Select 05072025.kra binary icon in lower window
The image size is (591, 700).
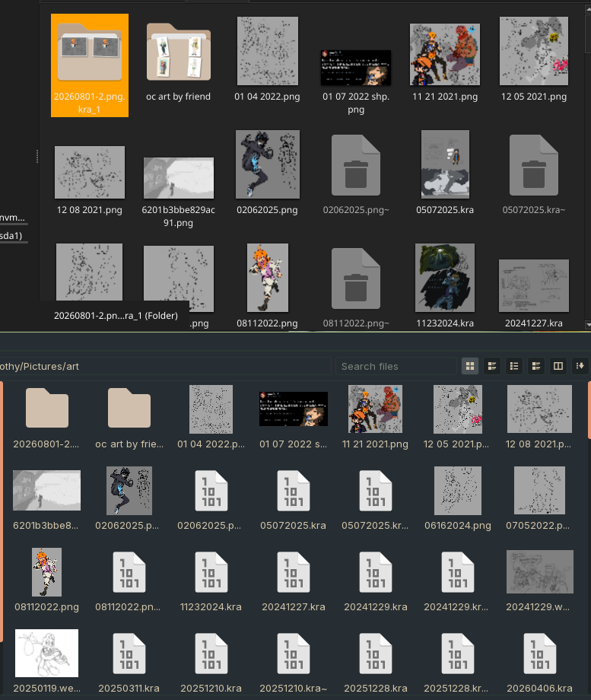pyautogui.click(x=294, y=491)
